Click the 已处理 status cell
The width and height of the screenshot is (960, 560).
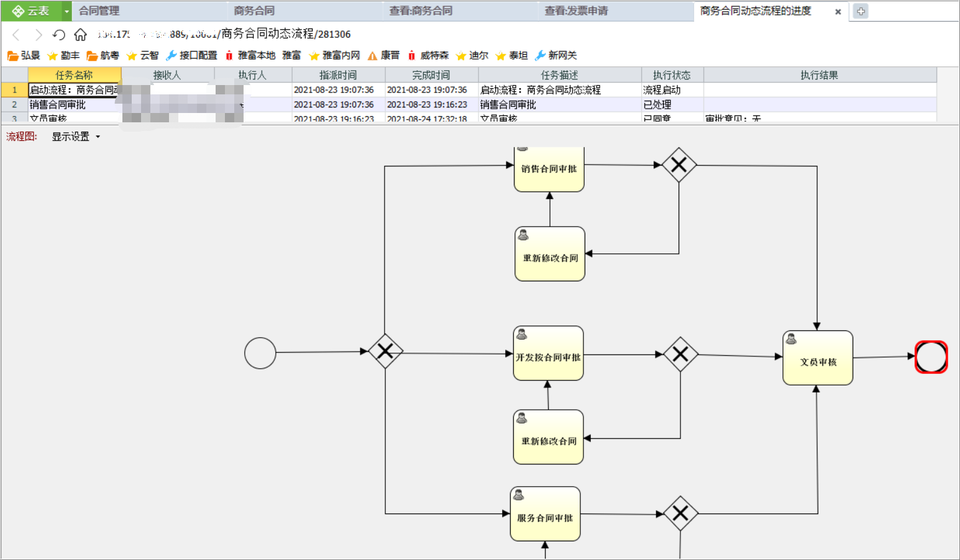tap(672, 104)
